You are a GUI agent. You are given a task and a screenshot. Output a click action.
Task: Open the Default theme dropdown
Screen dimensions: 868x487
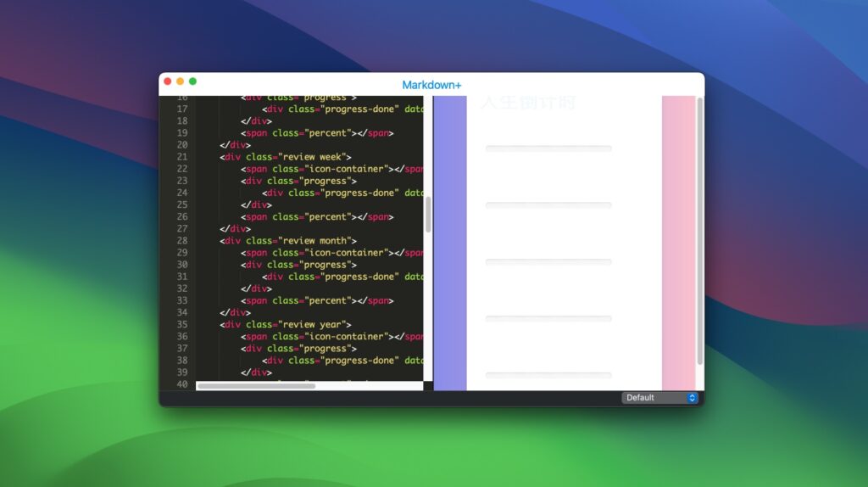pos(659,398)
